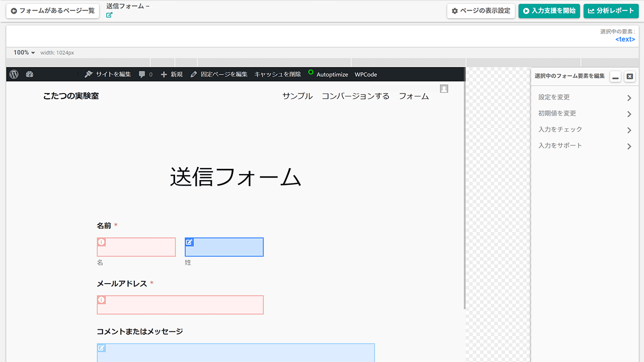Open サンプル nav link

tap(297, 96)
